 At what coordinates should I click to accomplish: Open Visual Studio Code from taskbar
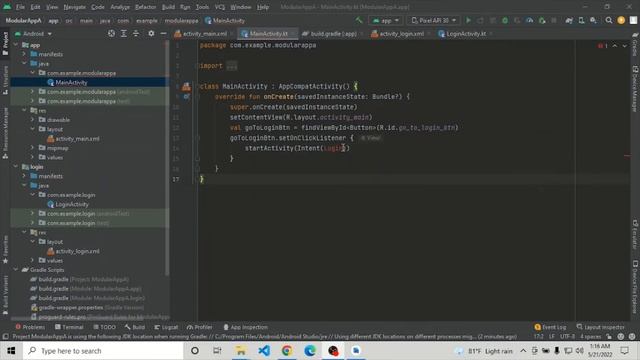(264, 351)
